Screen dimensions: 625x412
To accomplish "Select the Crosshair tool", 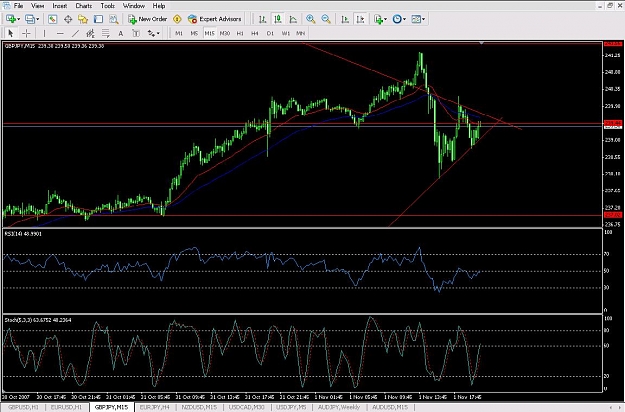I will [26, 33].
